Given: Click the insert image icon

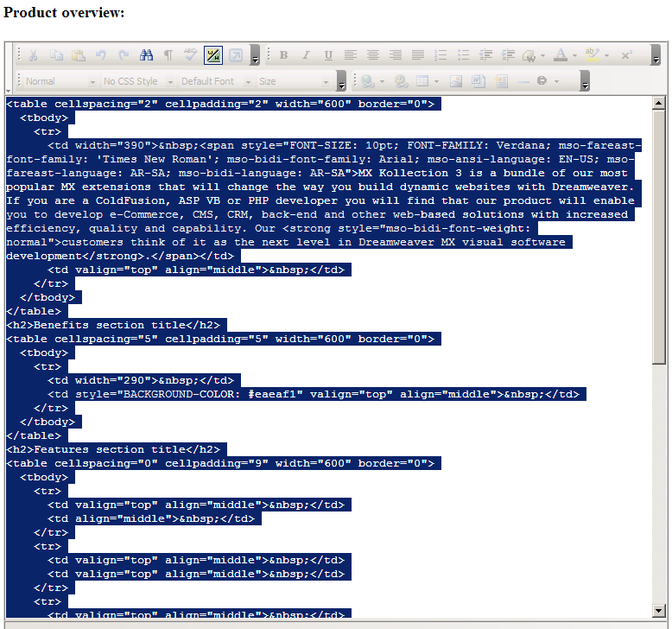Looking at the screenshot, I should tap(455, 81).
